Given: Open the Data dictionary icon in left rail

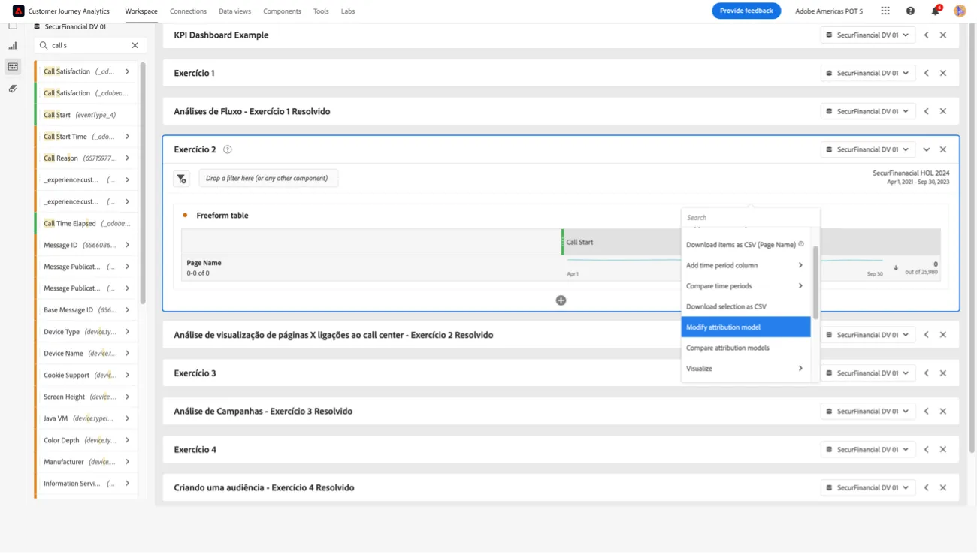Looking at the screenshot, I should click(13, 89).
